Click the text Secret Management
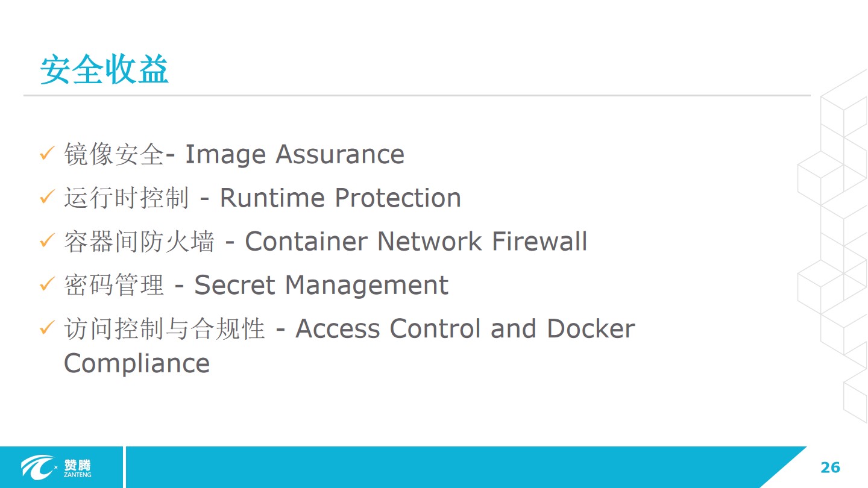Screen dimensions: 868x488 pyautogui.click(x=321, y=286)
